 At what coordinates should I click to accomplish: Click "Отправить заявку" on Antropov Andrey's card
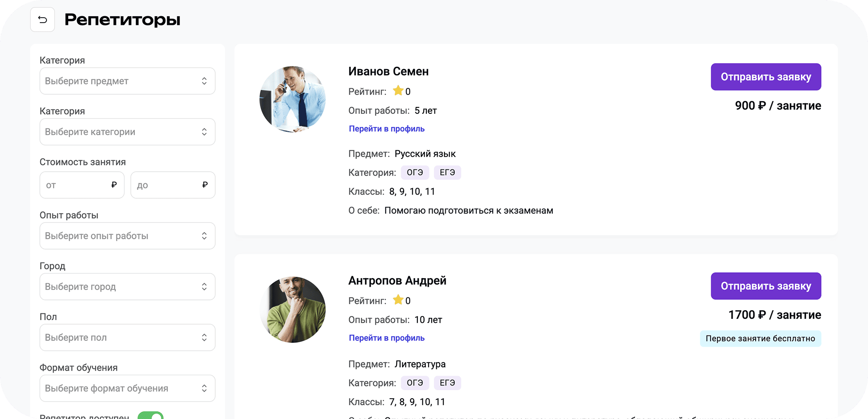coord(766,286)
